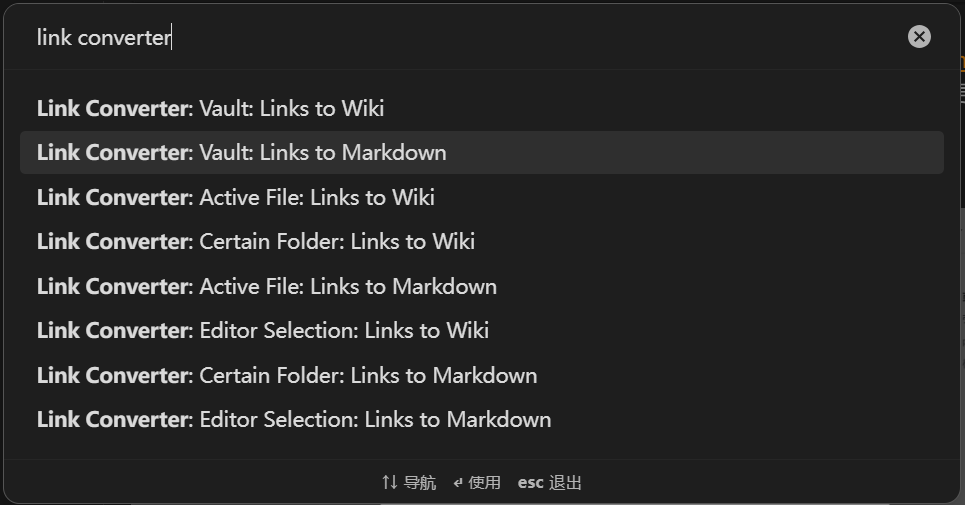Image resolution: width=965 pixels, height=505 pixels.
Task: Click bold "Link Converter" prefix of last command
Action: point(113,419)
